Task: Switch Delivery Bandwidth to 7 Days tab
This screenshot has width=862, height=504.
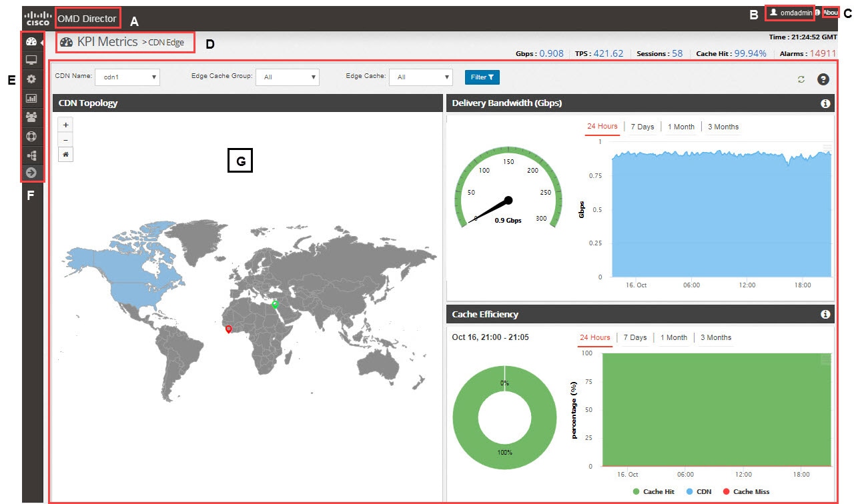Action: click(x=642, y=127)
